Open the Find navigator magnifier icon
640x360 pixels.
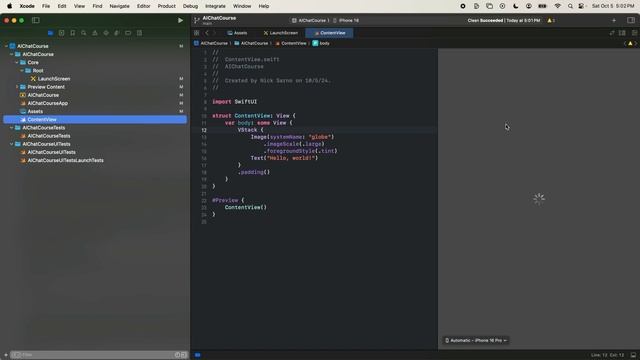[84, 33]
